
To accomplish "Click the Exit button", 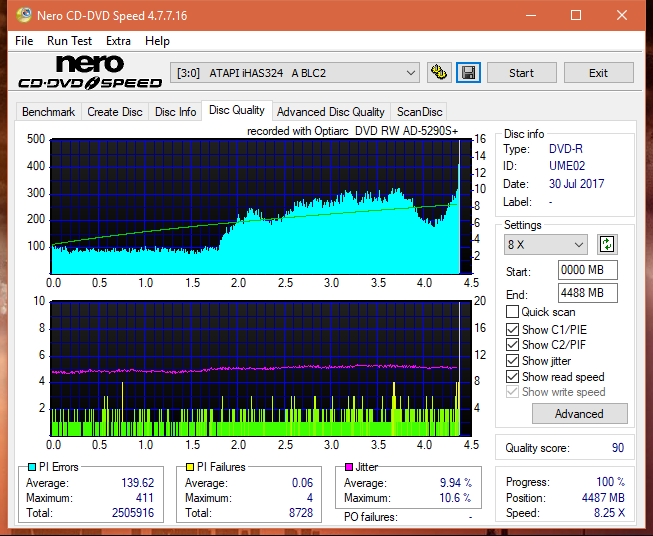I will point(598,73).
